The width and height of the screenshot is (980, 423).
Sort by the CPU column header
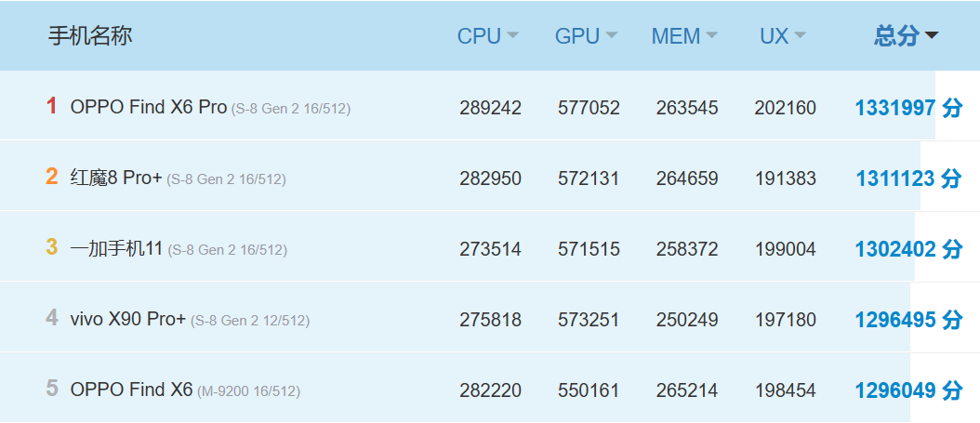pos(487,36)
